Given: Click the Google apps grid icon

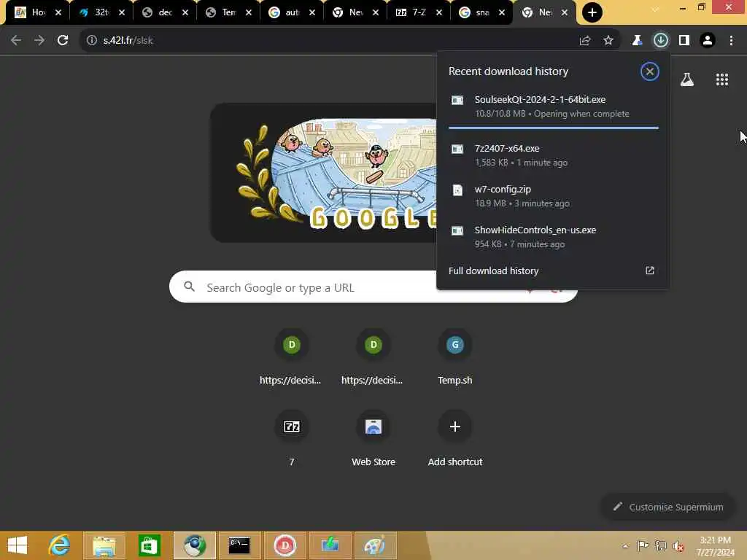Looking at the screenshot, I should pyautogui.click(x=721, y=79).
